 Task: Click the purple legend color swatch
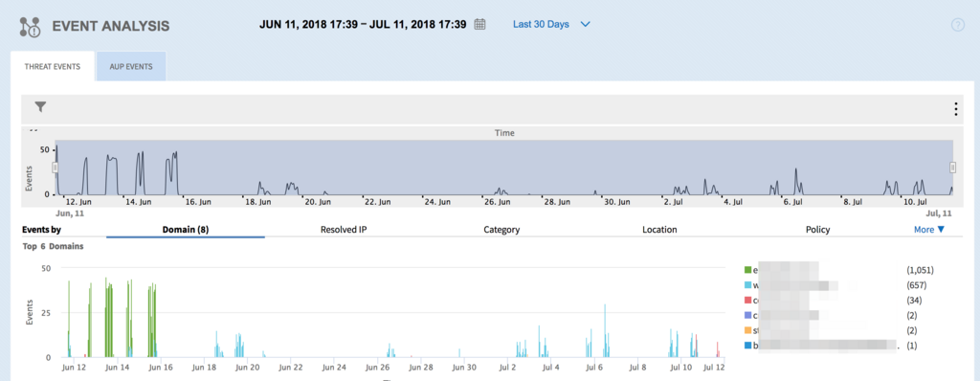coord(747,315)
